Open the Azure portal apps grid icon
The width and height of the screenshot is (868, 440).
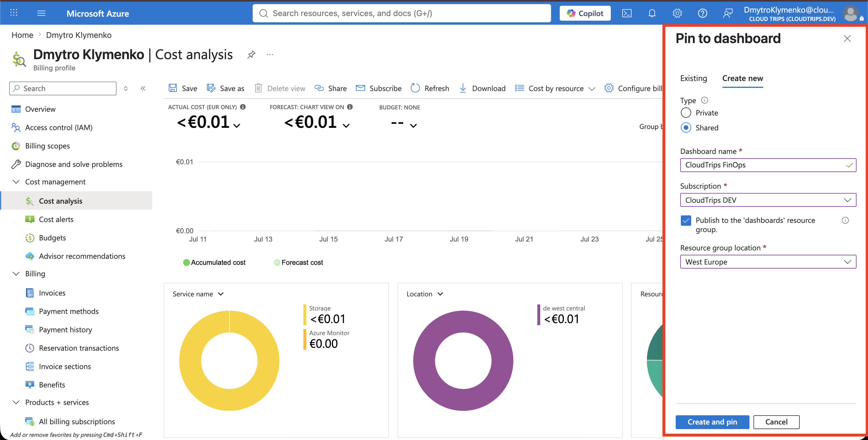[x=14, y=13]
